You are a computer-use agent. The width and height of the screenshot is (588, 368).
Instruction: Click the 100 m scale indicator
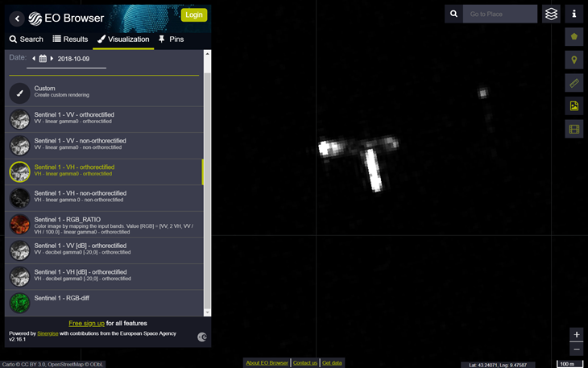(569, 364)
